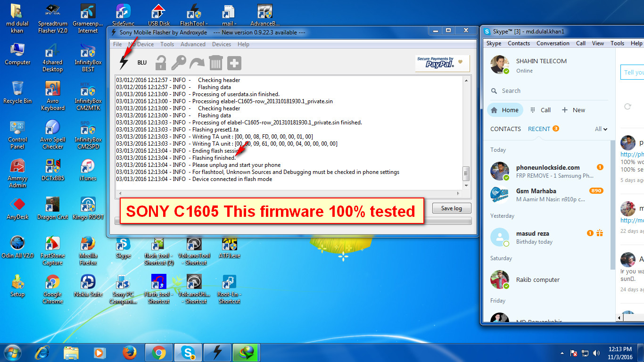This screenshot has height=362, width=644.
Task: Click the New conversation button in Skype
Action: [573, 110]
